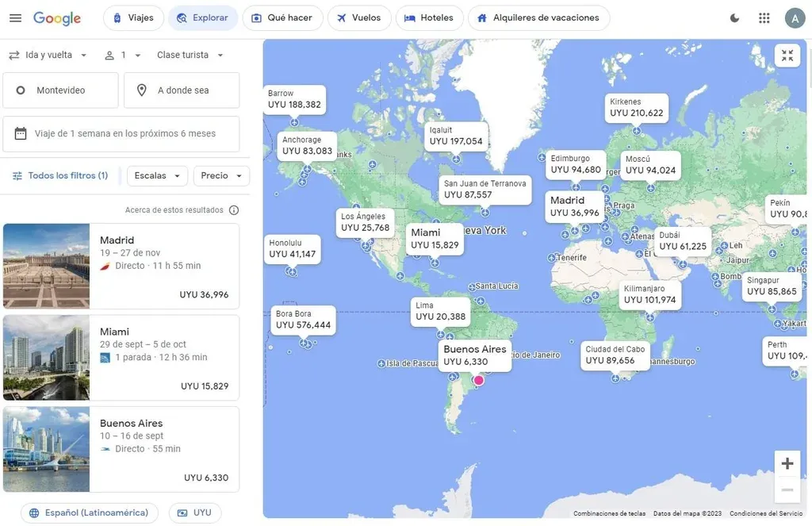This screenshot has height=526, width=812.
Task: Change currency with the UYU button
Action: (194, 513)
